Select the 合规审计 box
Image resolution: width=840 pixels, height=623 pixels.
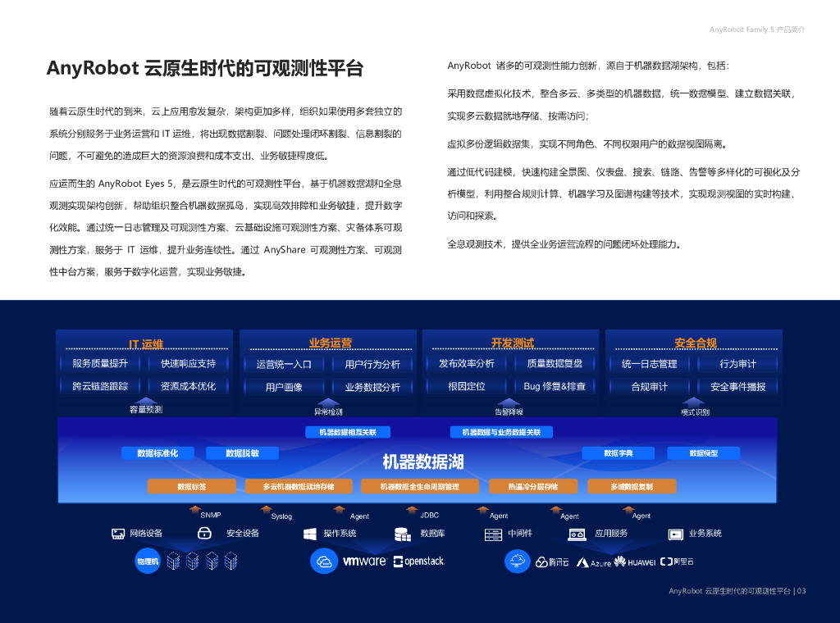[650, 386]
